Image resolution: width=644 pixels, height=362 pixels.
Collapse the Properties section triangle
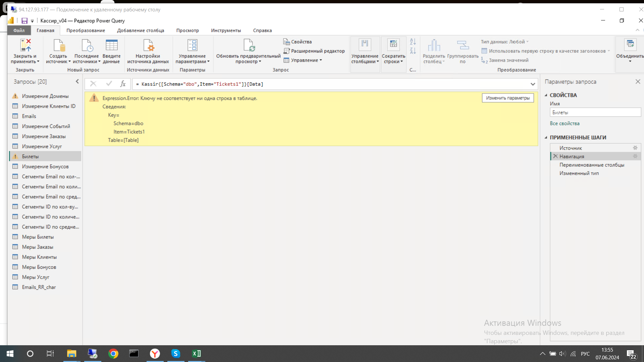point(546,95)
